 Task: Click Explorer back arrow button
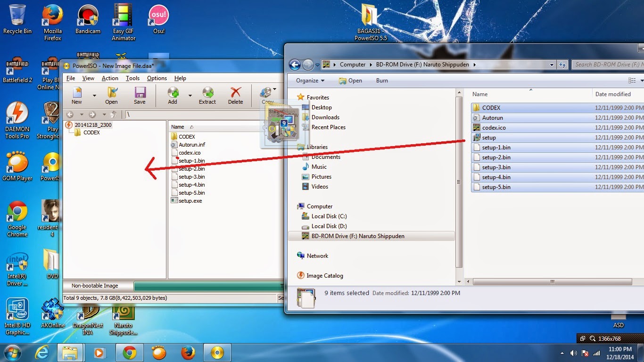(x=295, y=65)
